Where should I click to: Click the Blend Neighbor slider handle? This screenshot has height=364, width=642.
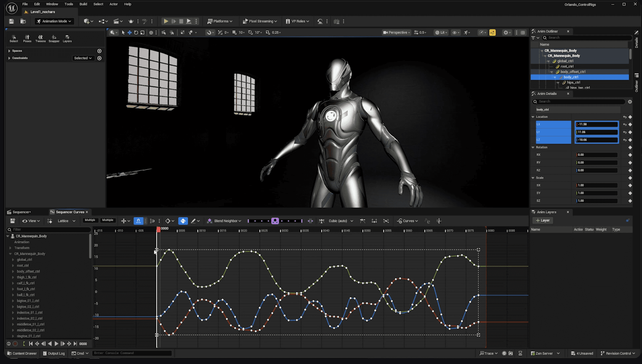click(x=275, y=221)
